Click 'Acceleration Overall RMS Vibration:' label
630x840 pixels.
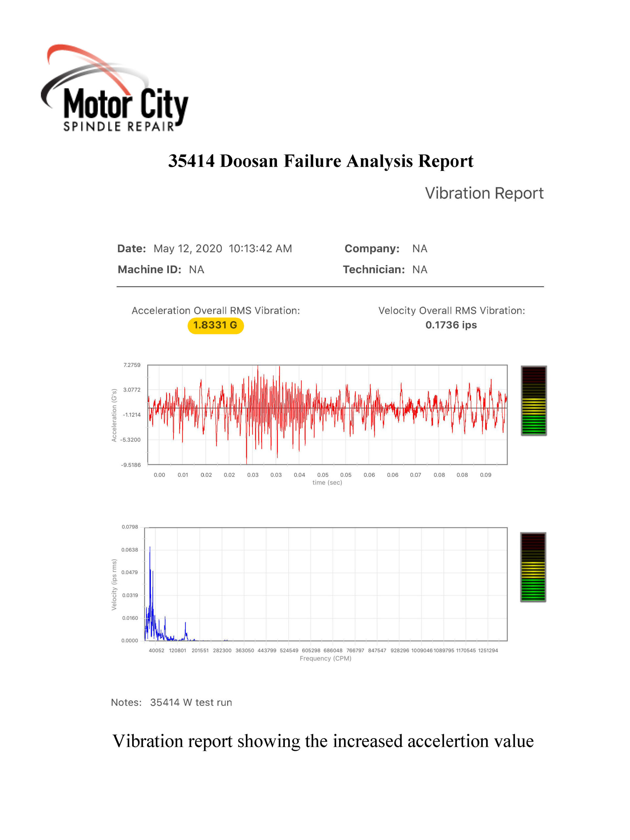(x=216, y=311)
